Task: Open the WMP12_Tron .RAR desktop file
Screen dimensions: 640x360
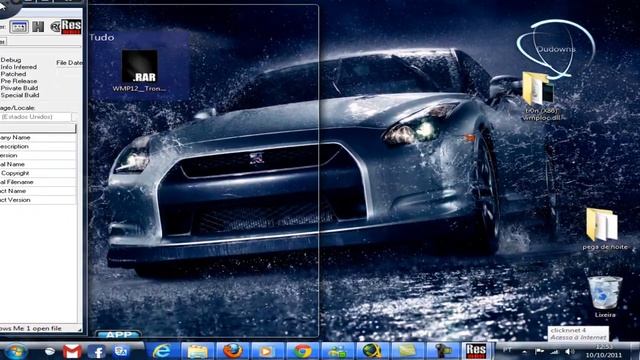Action: pos(139,71)
